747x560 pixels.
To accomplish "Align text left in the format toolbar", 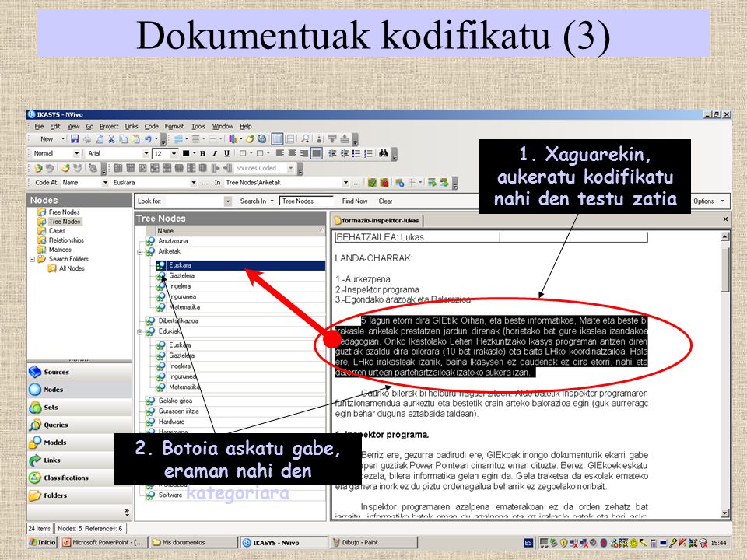I will tap(279, 153).
